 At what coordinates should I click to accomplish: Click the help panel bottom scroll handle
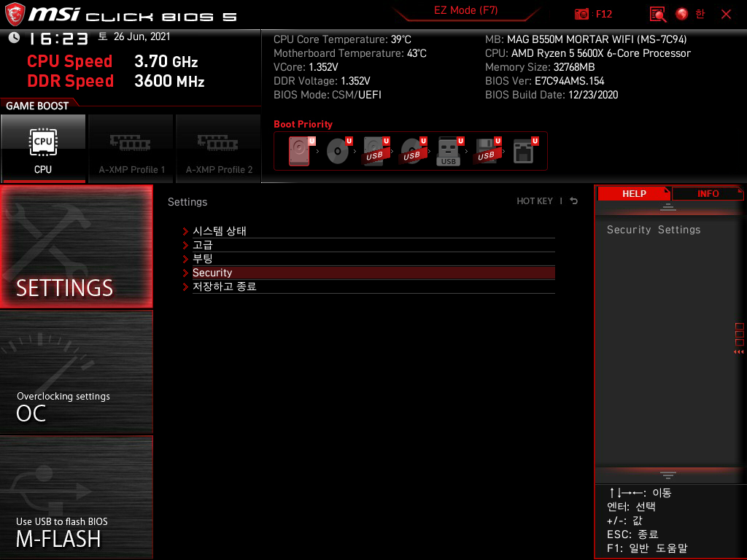tap(668, 475)
